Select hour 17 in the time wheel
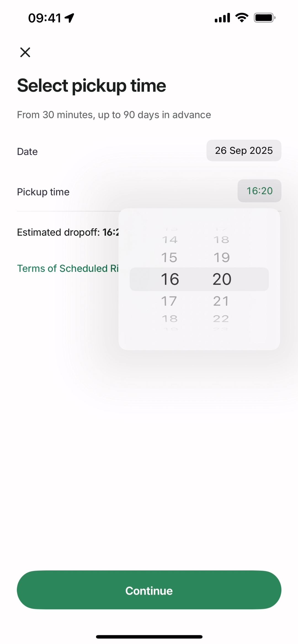 tap(169, 301)
